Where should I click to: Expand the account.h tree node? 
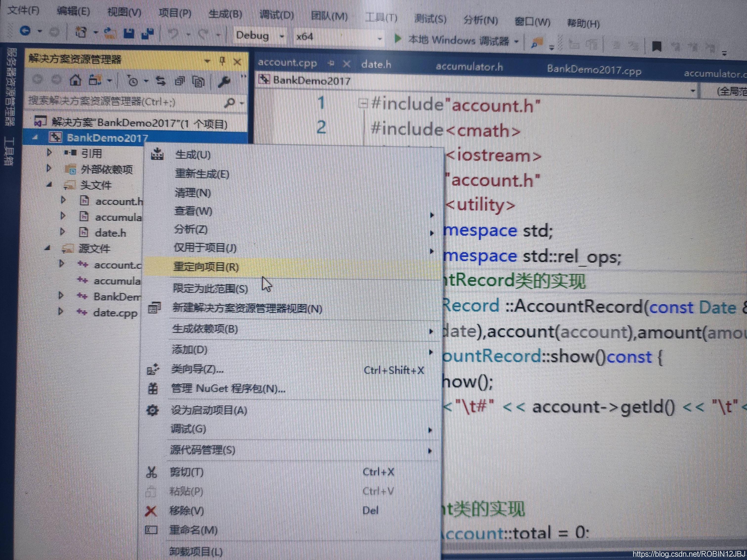coord(63,200)
